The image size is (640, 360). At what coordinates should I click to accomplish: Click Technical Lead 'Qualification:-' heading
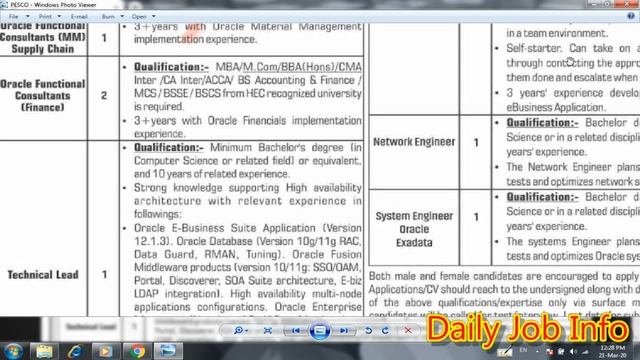coord(169,147)
